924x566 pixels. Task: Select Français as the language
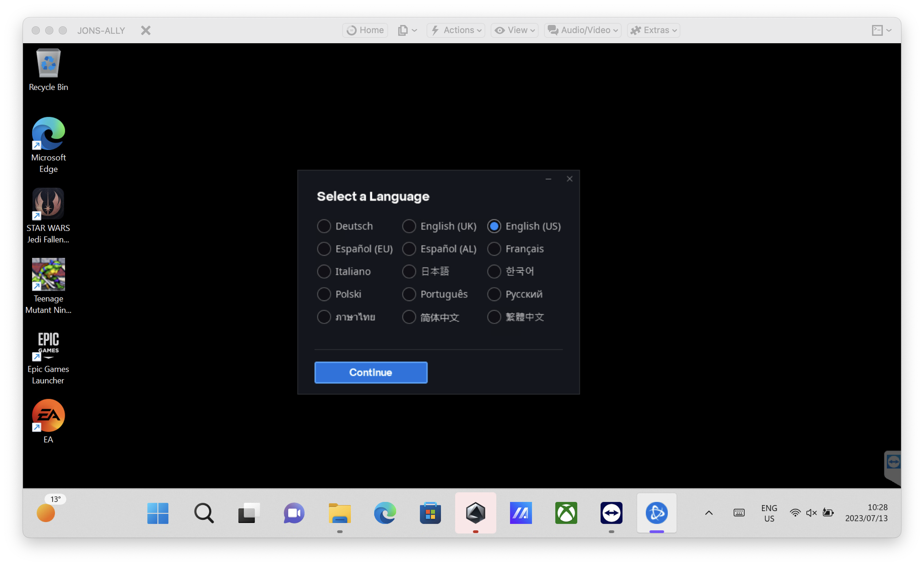click(494, 249)
